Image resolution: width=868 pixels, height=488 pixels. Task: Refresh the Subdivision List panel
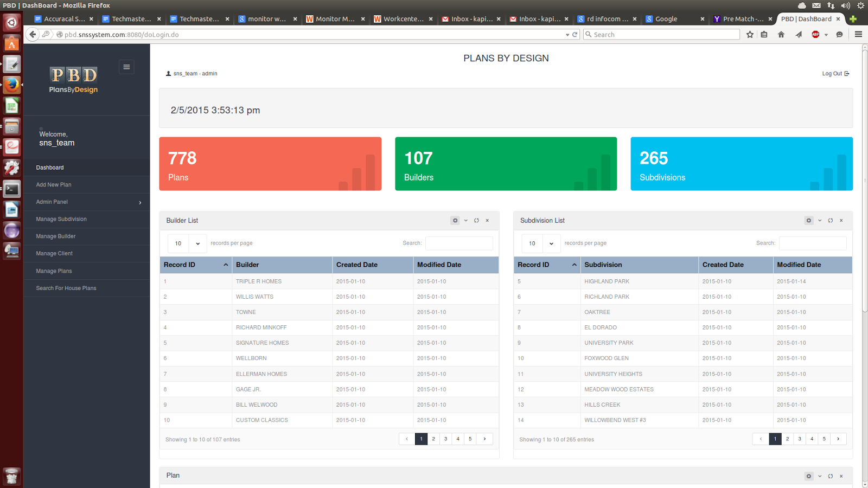pyautogui.click(x=830, y=221)
